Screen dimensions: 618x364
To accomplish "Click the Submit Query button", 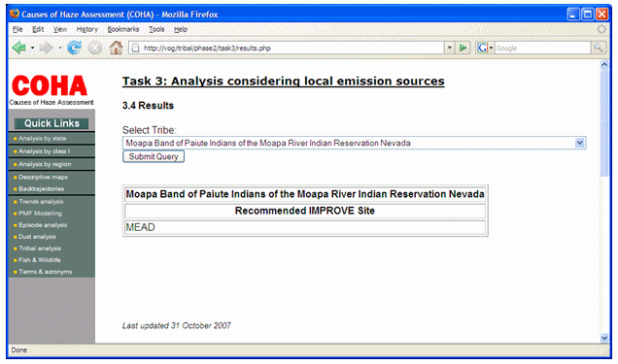I will point(154,156).
